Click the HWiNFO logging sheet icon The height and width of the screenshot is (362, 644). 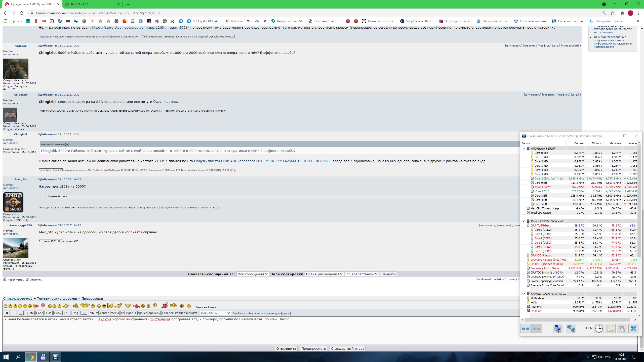coord(611,329)
